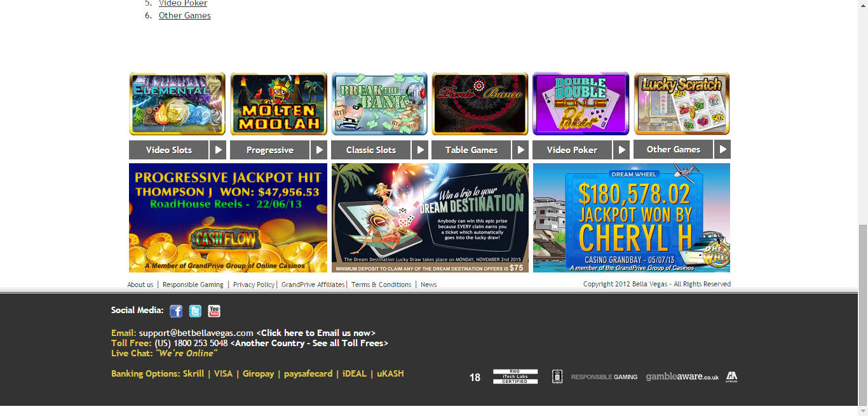Image resolution: width=868 pixels, height=416 pixels.
Task: Click the support@betbellavegas.com email address
Action: 196,333
